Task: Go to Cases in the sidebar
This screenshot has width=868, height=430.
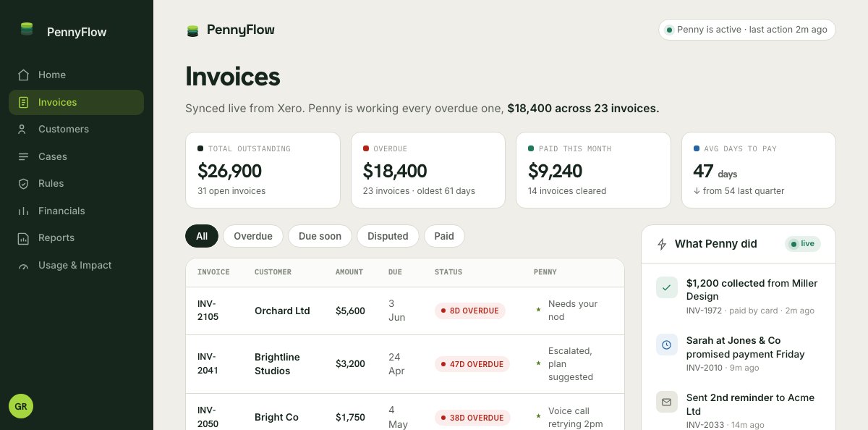Action: click(77, 156)
